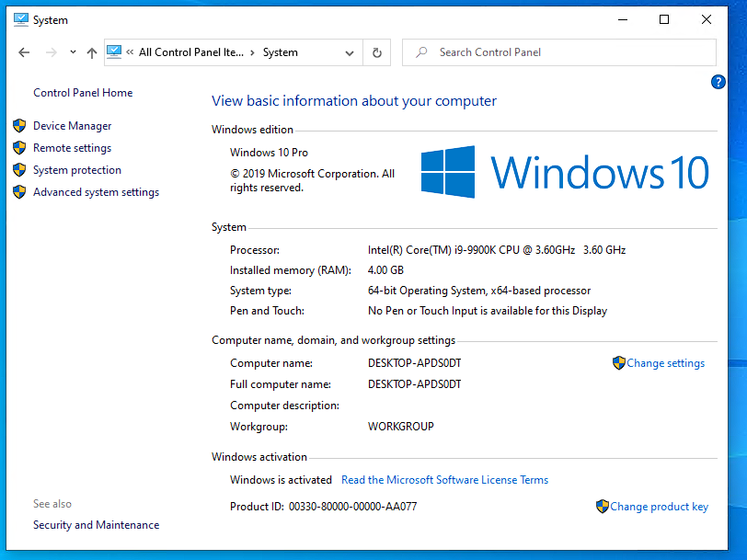The width and height of the screenshot is (747, 560).
Task: Open help with the blue question mark
Action: [x=718, y=82]
